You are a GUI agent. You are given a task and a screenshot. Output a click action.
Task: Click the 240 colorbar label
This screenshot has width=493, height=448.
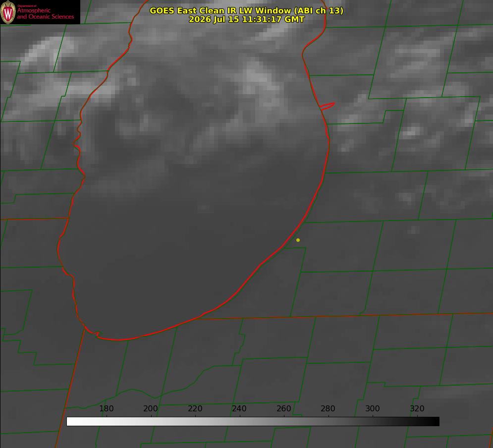[x=239, y=408]
